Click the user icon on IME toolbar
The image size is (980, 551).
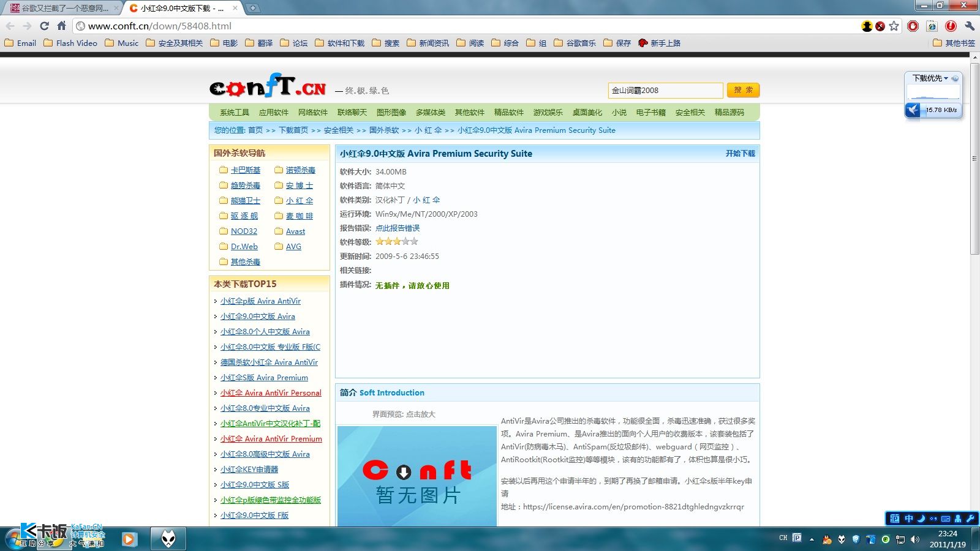click(958, 519)
